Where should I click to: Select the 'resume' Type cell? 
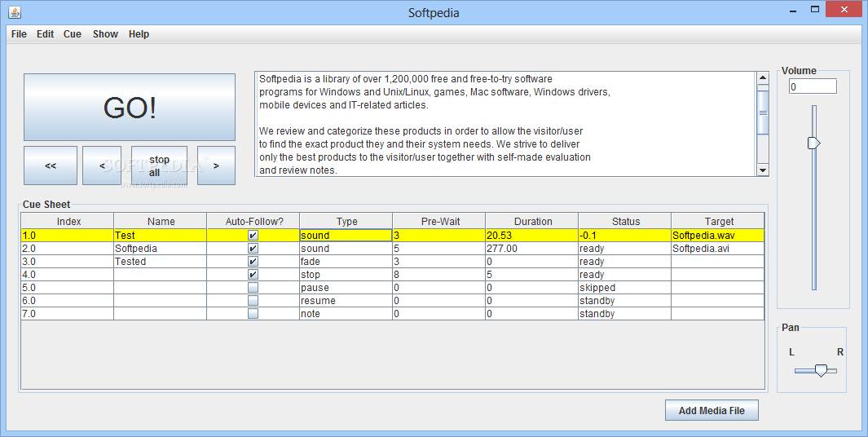(x=346, y=301)
